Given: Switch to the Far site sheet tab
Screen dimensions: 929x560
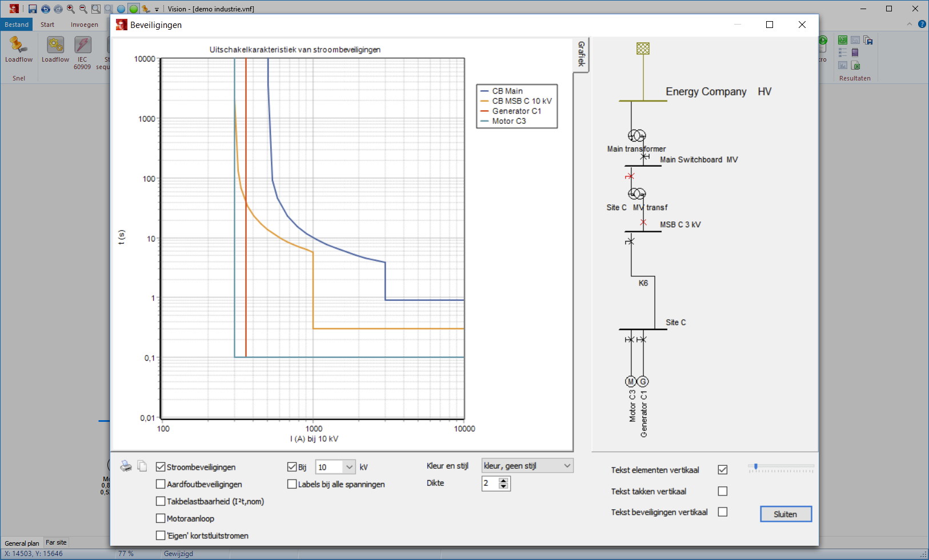Looking at the screenshot, I should (x=56, y=543).
